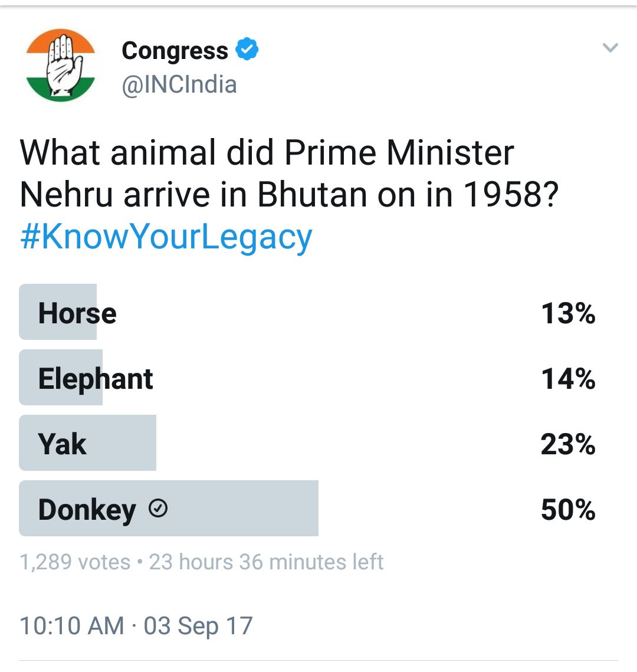Viewport: 637px width, 672px height.
Task: Click the 23% result for Yak
Action: pos(568,444)
